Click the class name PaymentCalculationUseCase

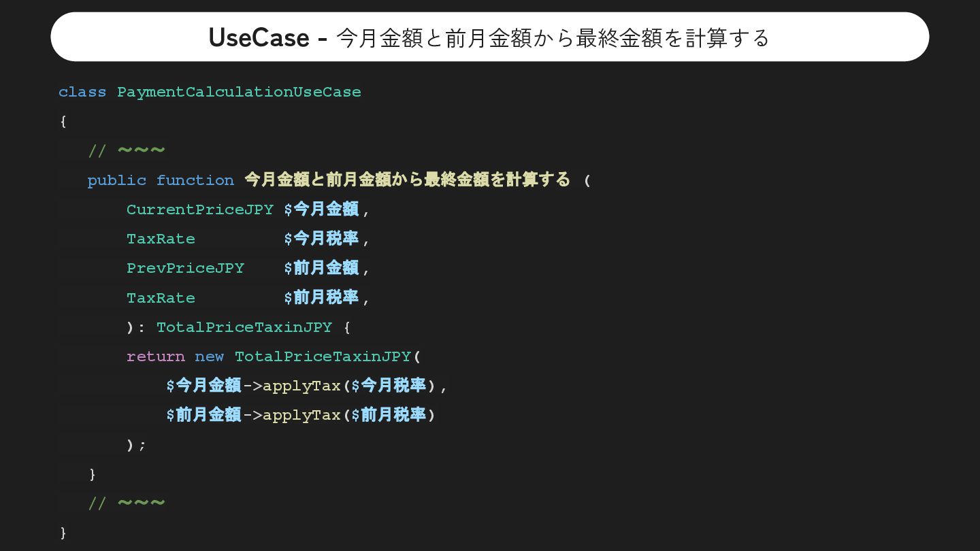point(239,92)
